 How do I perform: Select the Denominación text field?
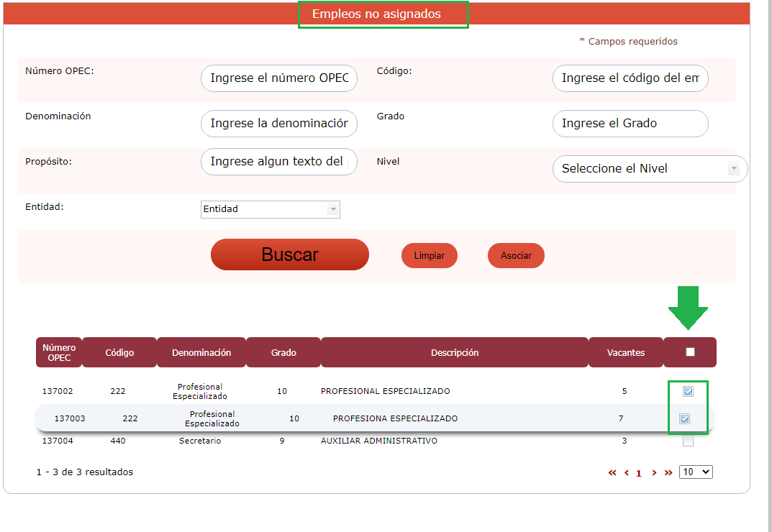coord(278,124)
